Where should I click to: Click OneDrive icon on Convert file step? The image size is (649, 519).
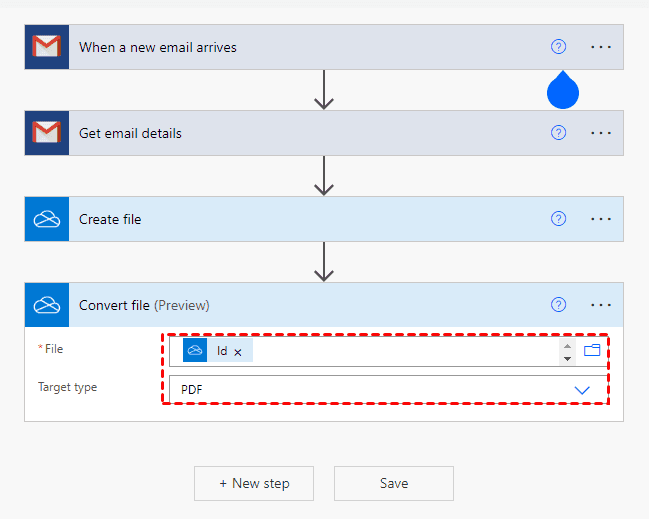[x=46, y=305]
